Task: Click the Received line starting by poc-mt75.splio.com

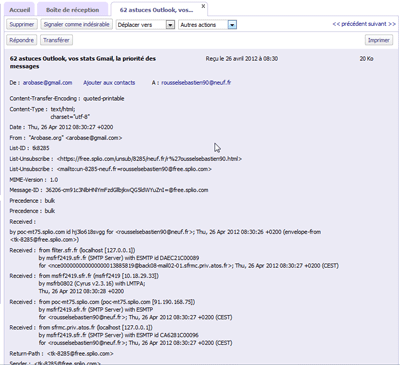Action: coord(165,236)
